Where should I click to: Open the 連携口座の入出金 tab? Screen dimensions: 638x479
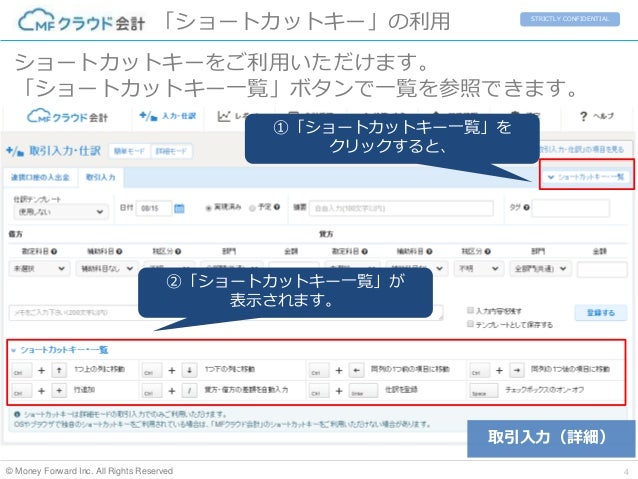(x=40, y=177)
